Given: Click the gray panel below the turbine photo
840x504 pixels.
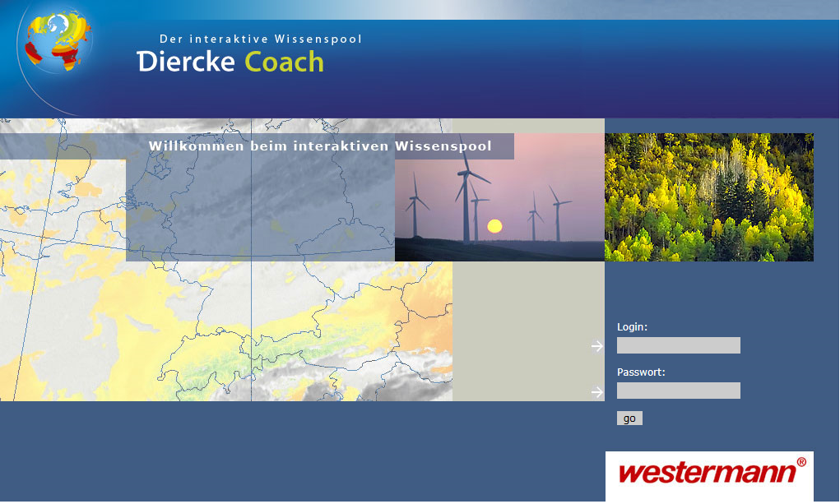Looking at the screenshot, I should coord(528,331).
